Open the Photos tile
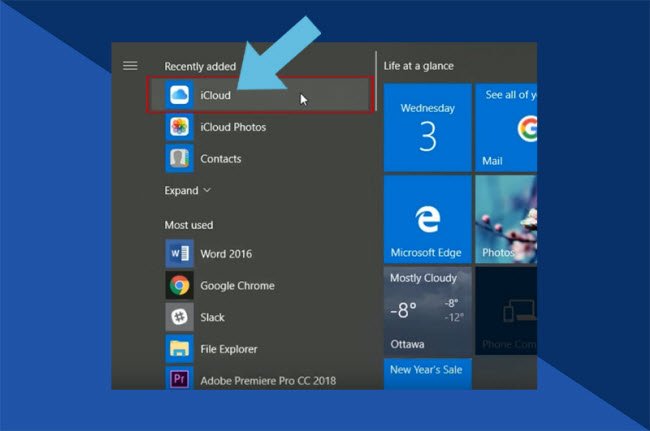The image size is (650, 431). 506,217
